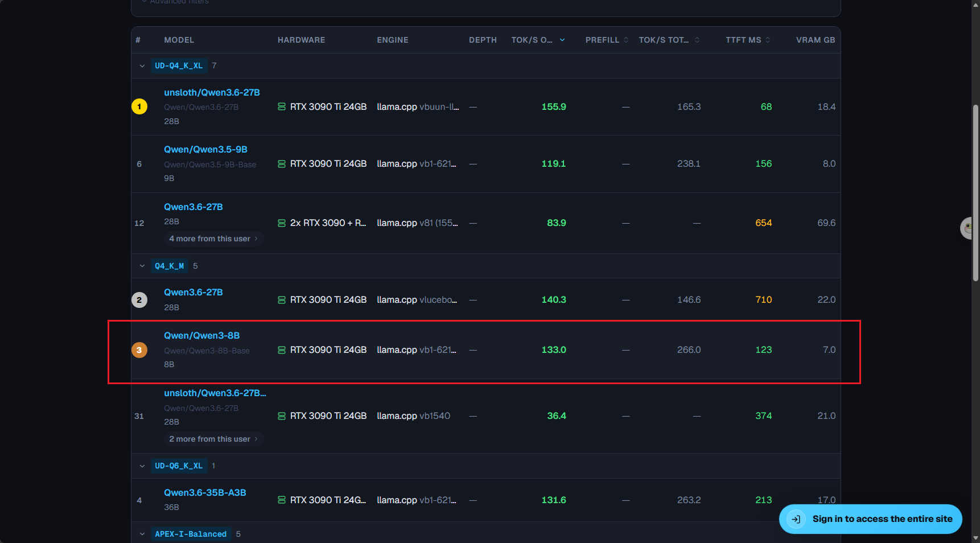Image resolution: width=980 pixels, height=543 pixels.
Task: Click hardware icon beside the 155.9 tok/s row
Action: point(282,107)
